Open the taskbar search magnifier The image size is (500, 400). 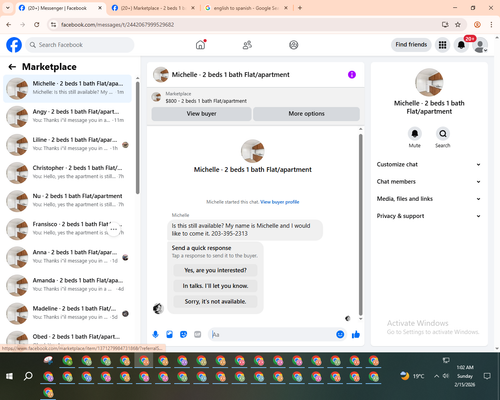point(28,376)
